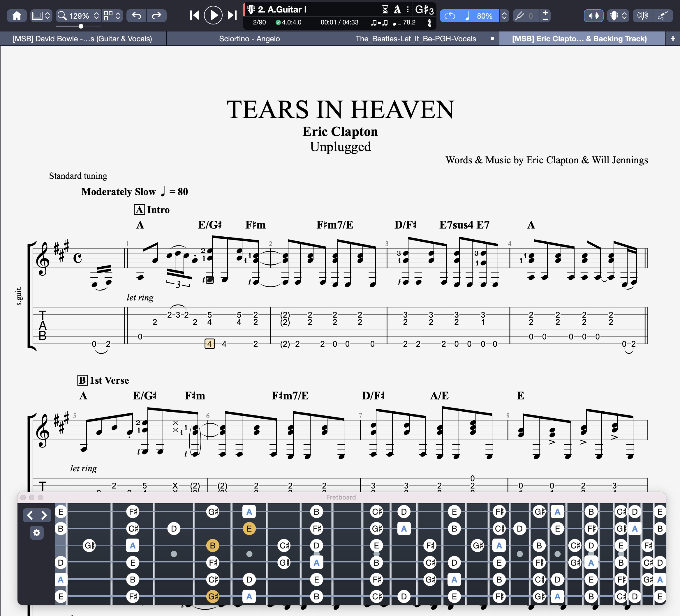
Task: Click the Home button in the toolbar
Action: pos(17,15)
